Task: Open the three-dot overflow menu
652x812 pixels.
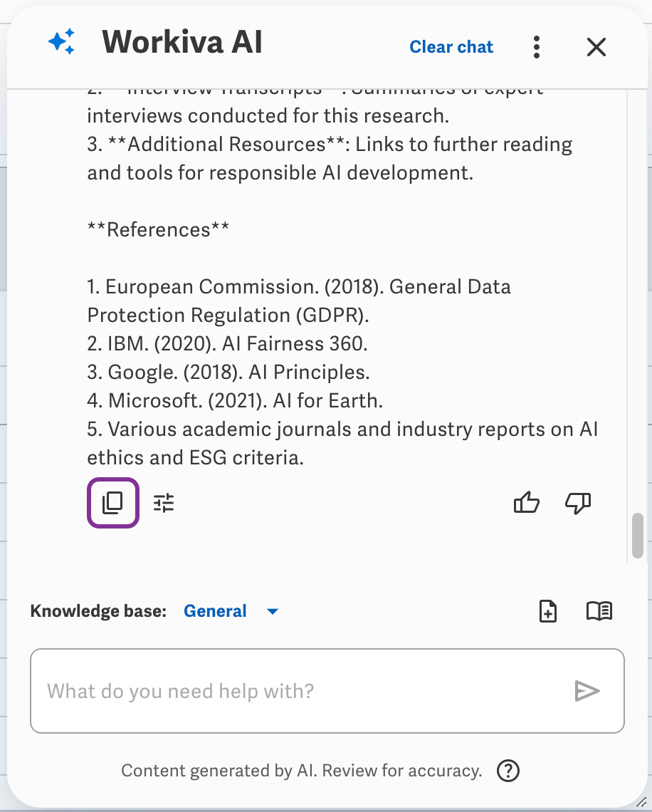Action: tap(537, 46)
